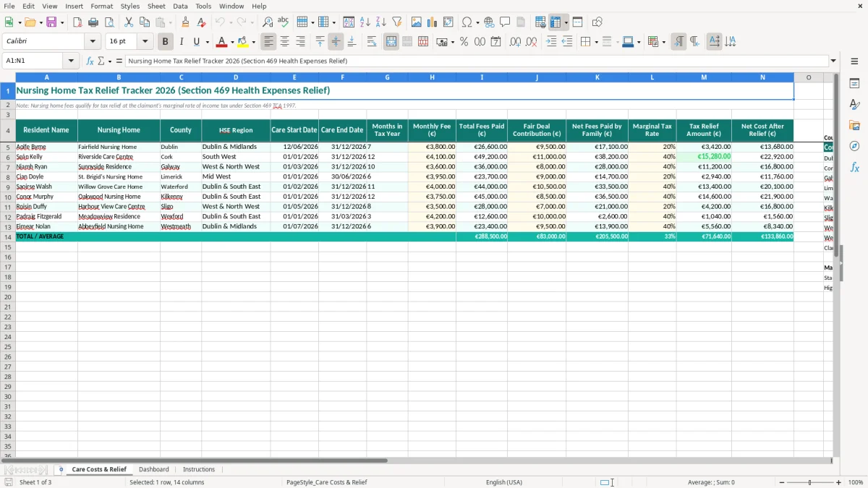This screenshot has height=488, width=868.
Task: Open the Data menu
Action: [180, 6]
